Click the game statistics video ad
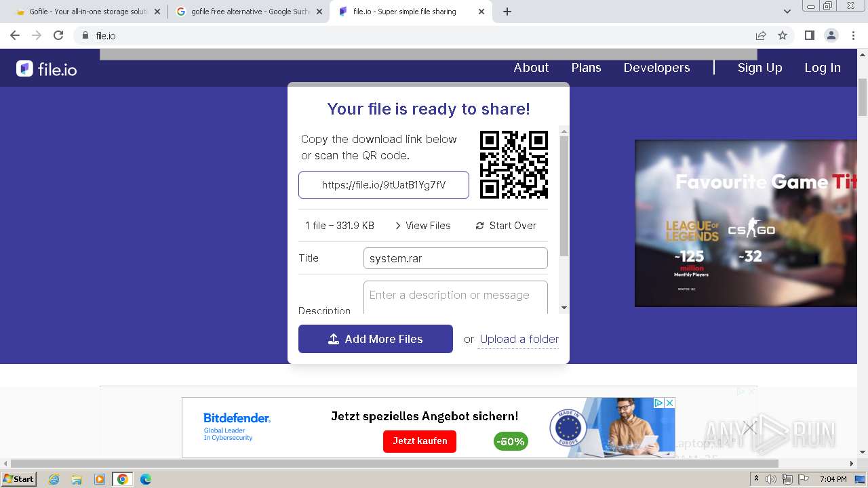 pyautogui.click(x=746, y=223)
